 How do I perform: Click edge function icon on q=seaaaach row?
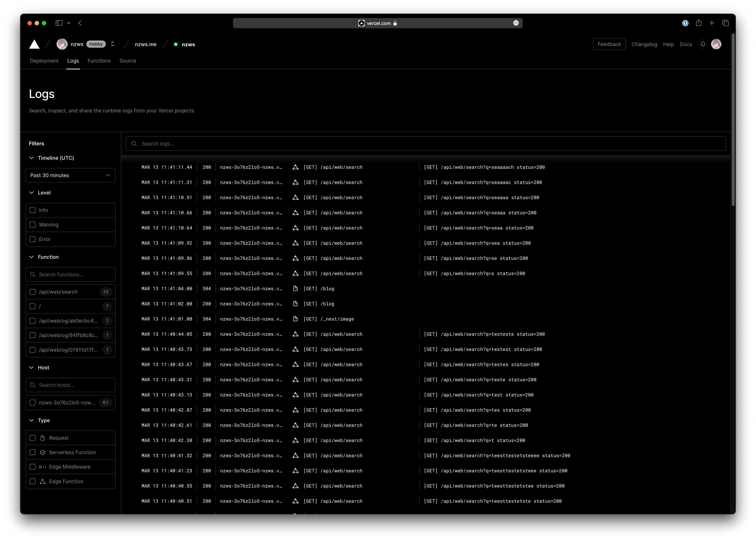[295, 167]
